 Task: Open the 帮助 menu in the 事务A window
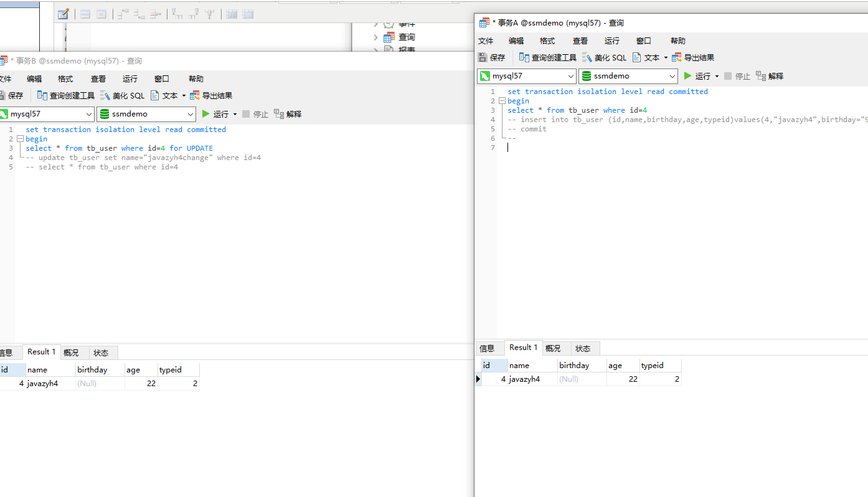click(678, 40)
